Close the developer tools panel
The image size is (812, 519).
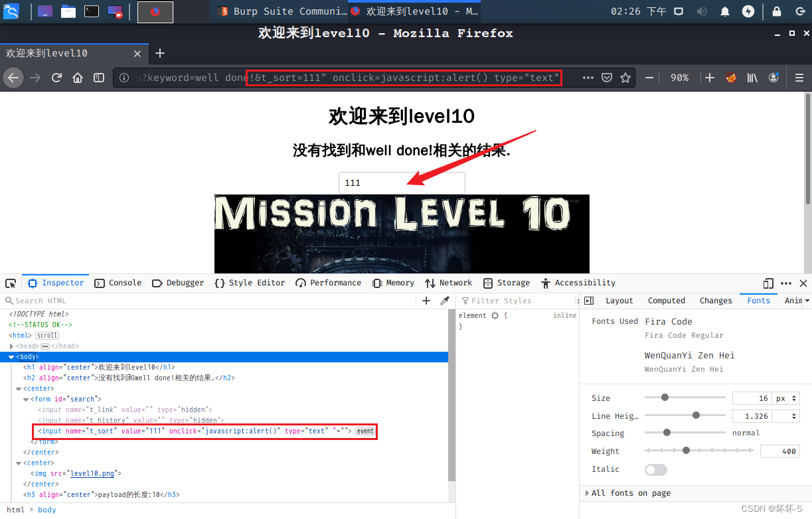tap(803, 283)
